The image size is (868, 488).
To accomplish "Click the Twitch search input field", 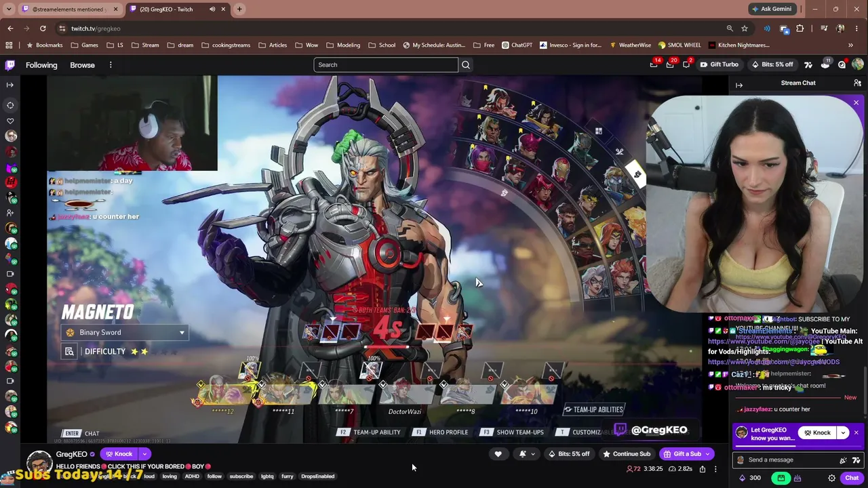I will pos(386,65).
